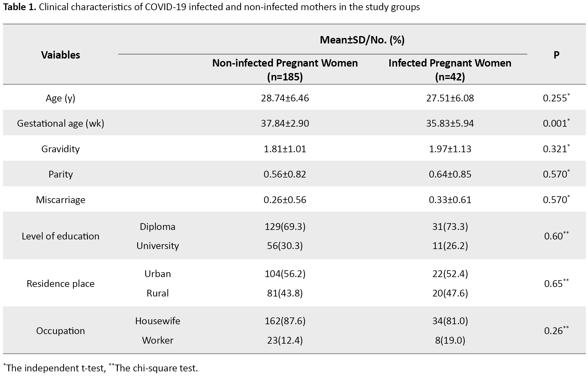Select the Housewife subcategory cell
The image size is (588, 376).
point(157,321)
